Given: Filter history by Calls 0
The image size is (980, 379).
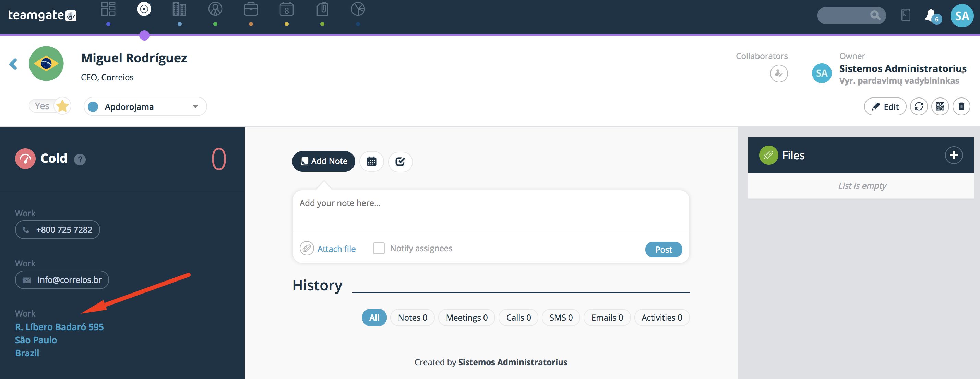Looking at the screenshot, I should (518, 318).
